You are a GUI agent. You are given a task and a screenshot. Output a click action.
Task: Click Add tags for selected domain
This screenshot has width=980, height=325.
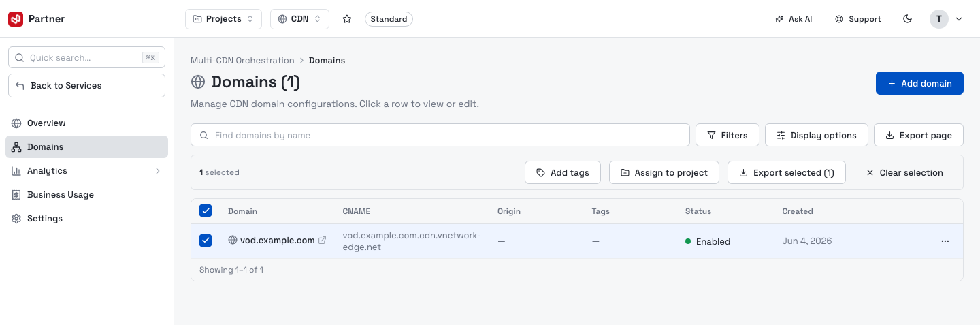tap(562, 172)
